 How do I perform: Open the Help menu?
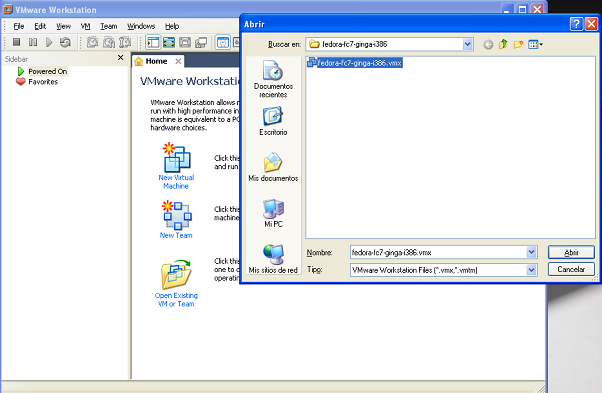pyautogui.click(x=172, y=26)
